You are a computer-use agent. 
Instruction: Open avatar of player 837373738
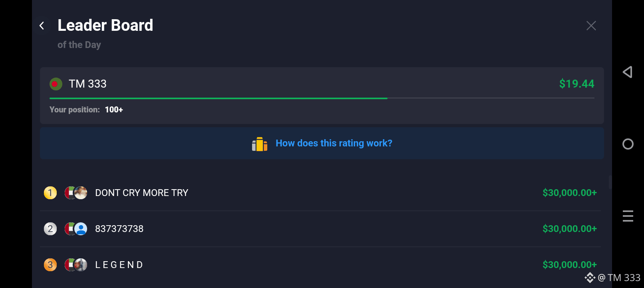tap(81, 229)
